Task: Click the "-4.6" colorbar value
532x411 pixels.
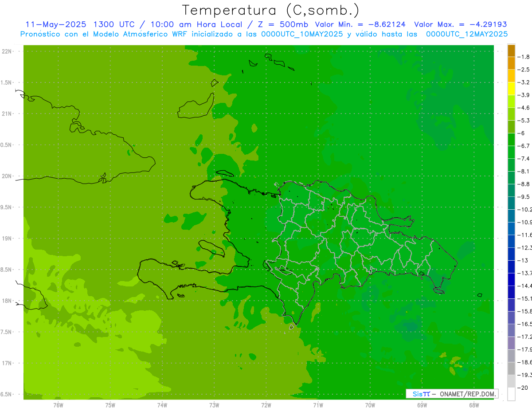Action: 524,108
